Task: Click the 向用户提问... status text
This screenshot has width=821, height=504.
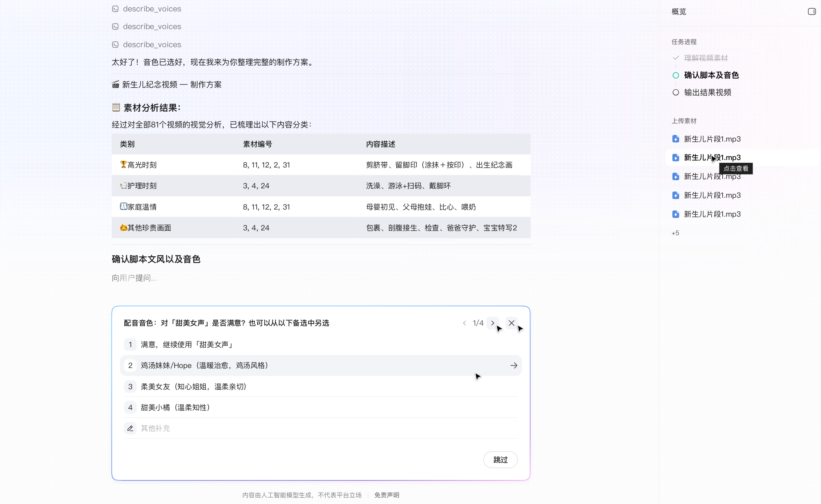Action: (x=134, y=278)
